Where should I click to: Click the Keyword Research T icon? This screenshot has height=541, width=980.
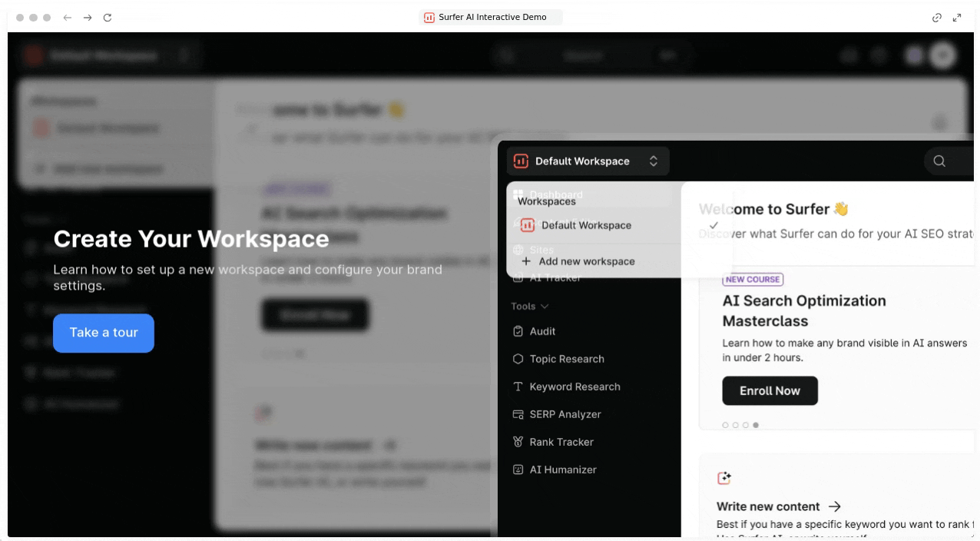(518, 387)
